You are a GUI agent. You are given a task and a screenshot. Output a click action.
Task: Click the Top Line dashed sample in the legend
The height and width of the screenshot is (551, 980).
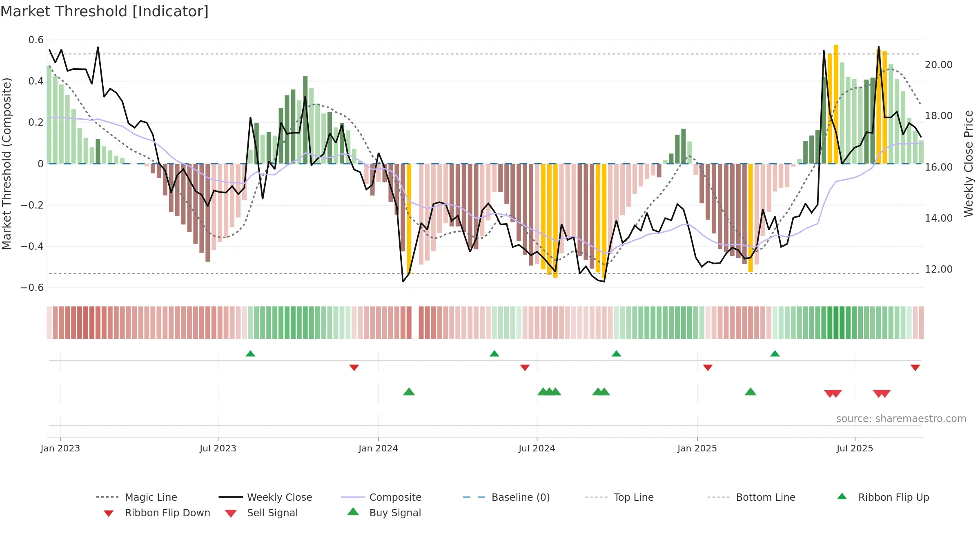click(597, 497)
